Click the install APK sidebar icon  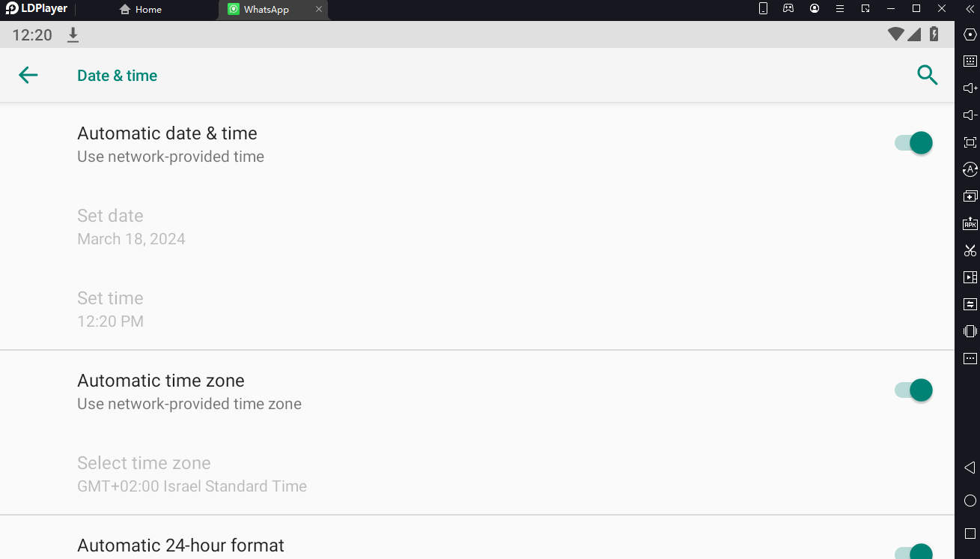tap(970, 223)
